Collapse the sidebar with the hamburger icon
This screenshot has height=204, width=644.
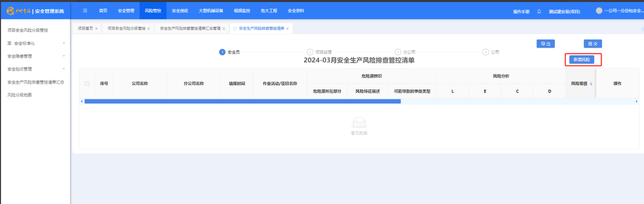85,11
